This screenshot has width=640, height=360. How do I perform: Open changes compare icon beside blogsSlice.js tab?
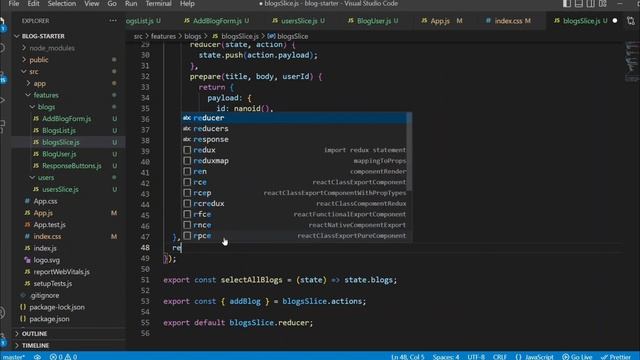coord(631,21)
